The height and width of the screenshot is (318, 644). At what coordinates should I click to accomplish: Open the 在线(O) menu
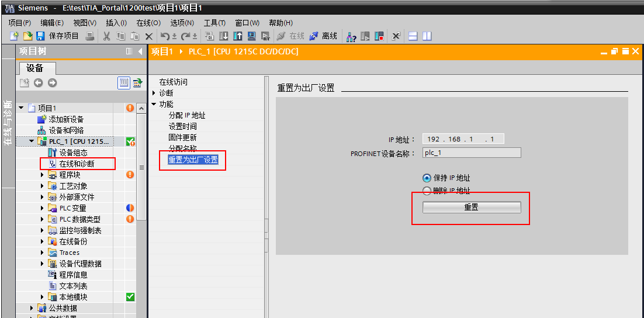coord(148,23)
